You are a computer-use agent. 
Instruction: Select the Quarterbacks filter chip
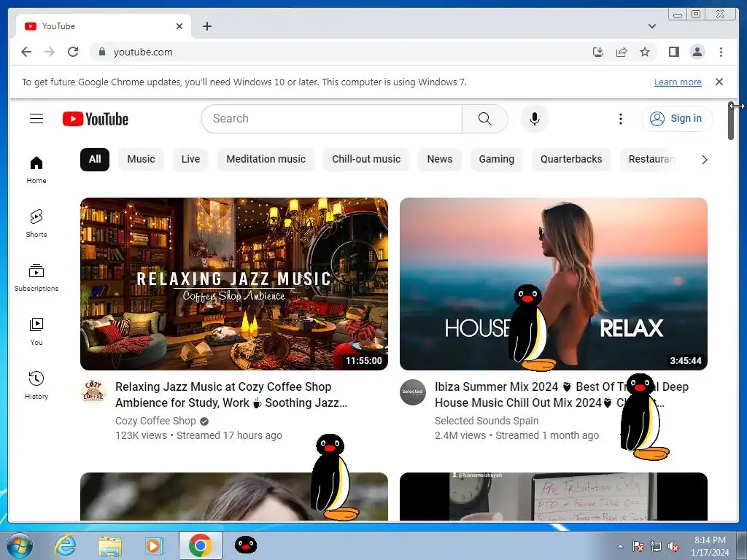click(571, 159)
